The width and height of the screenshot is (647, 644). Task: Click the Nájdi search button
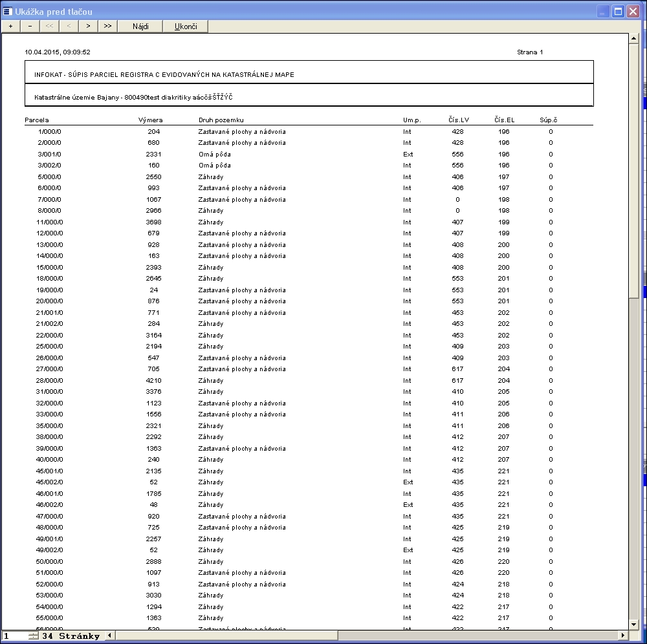point(140,27)
